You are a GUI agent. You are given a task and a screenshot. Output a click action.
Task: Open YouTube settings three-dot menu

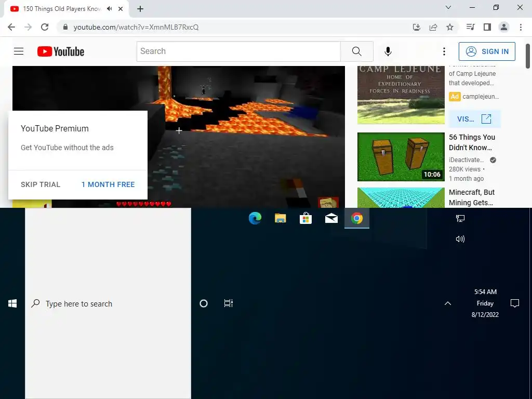pyautogui.click(x=444, y=51)
